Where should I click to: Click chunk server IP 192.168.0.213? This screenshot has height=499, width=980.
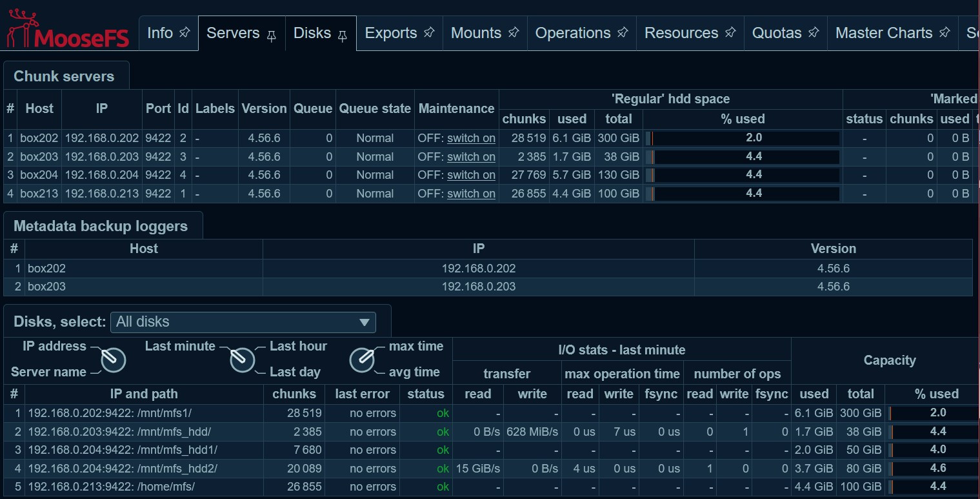(x=102, y=194)
